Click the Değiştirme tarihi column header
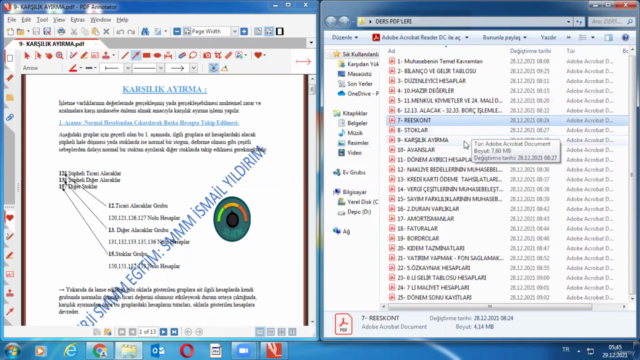The width and height of the screenshot is (640, 360). pyautogui.click(x=530, y=51)
